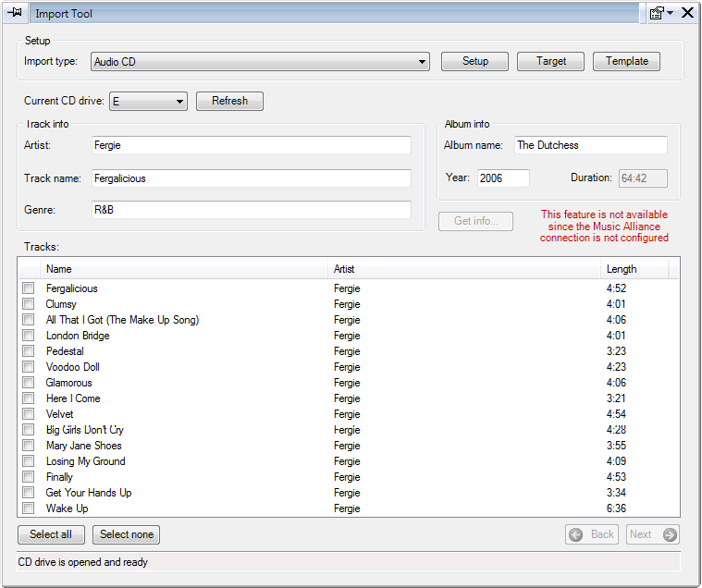
Task: Sort tracks by Artist column header
Action: (463, 269)
